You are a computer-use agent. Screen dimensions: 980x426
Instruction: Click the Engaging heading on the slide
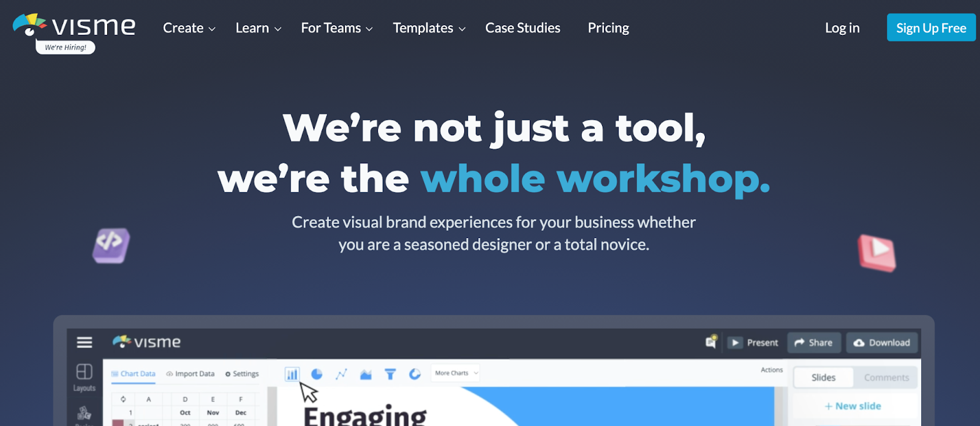coord(365,416)
